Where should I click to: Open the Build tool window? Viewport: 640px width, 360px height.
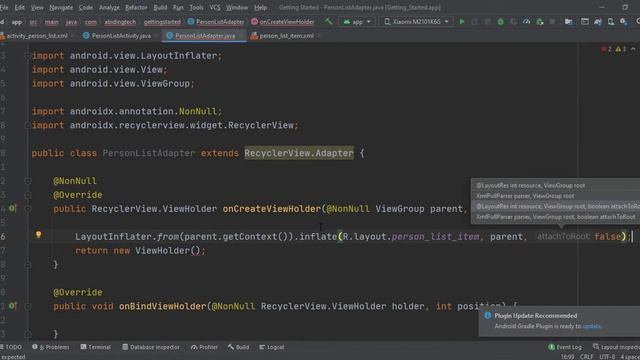(x=239, y=347)
